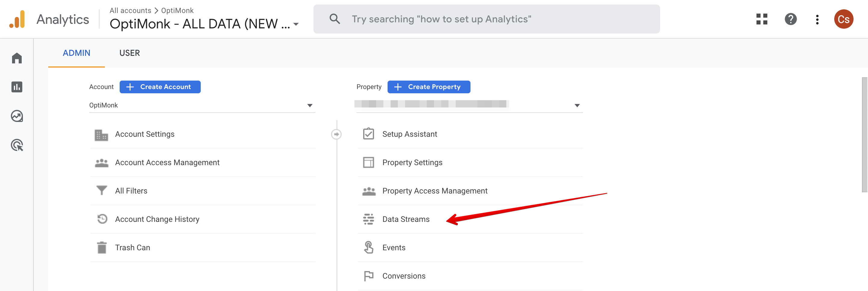
Task: Click the Property Access Management people icon
Action: click(369, 191)
